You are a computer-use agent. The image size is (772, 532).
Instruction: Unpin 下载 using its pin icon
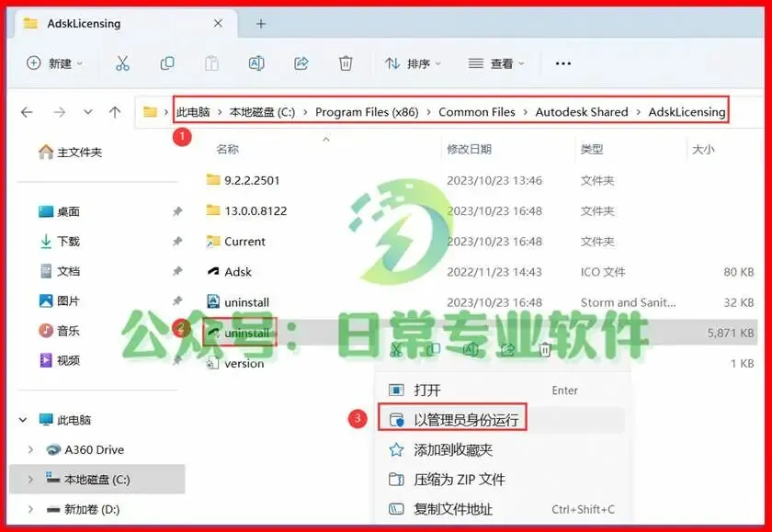tap(177, 241)
